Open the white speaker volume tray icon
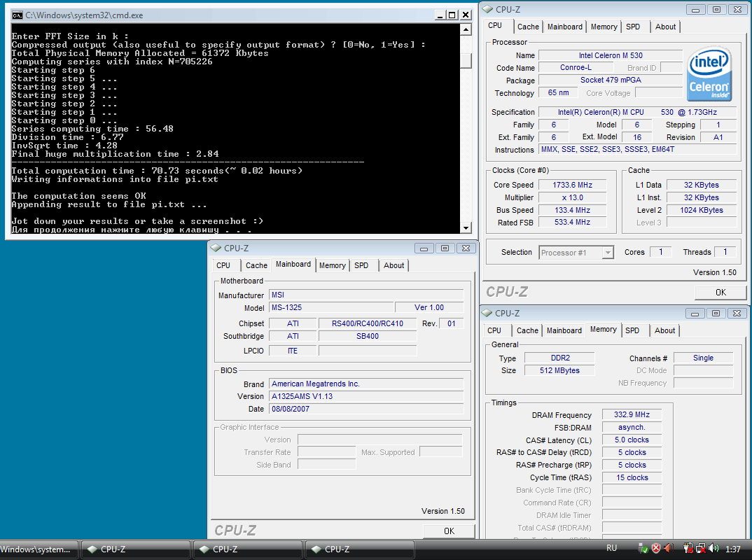The height and width of the screenshot is (560, 752). coord(713,548)
